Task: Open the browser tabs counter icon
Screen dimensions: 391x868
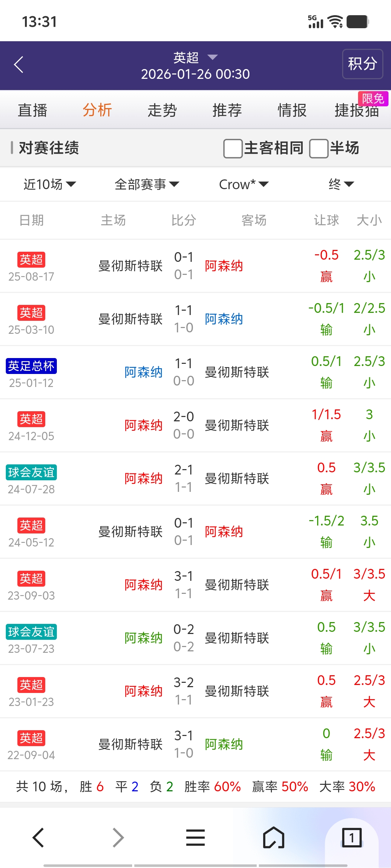Action: tap(352, 838)
